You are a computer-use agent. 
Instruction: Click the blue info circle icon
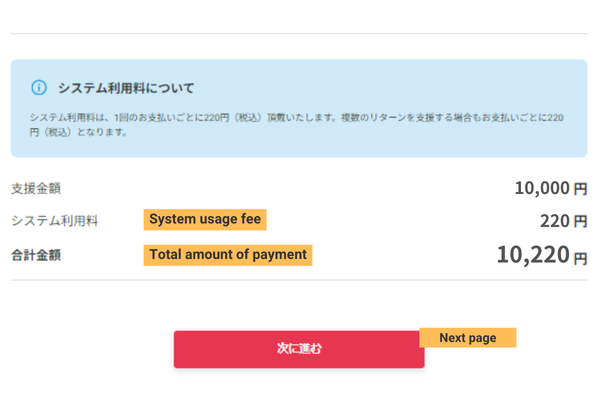point(39,88)
